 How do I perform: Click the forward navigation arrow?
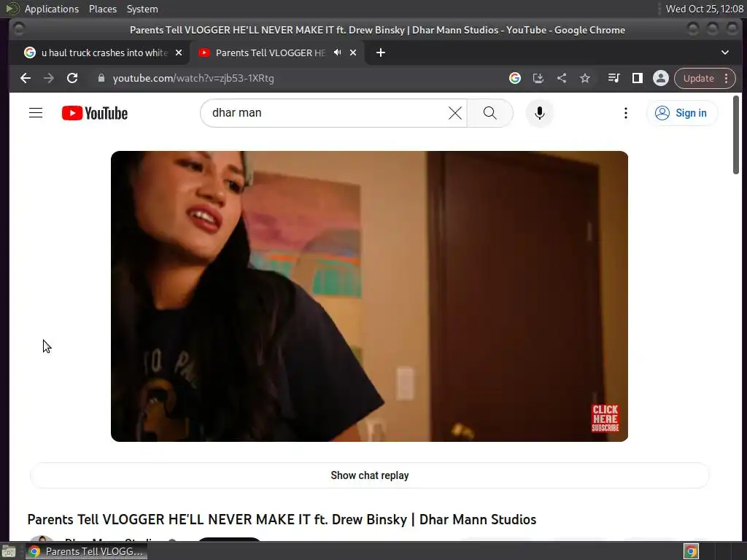[x=49, y=78]
